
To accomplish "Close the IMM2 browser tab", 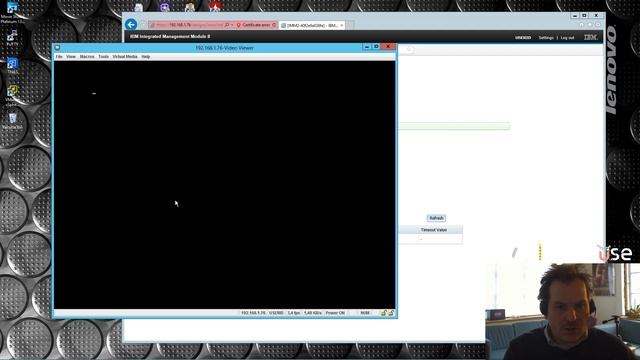I will pyautogui.click(x=342, y=25).
